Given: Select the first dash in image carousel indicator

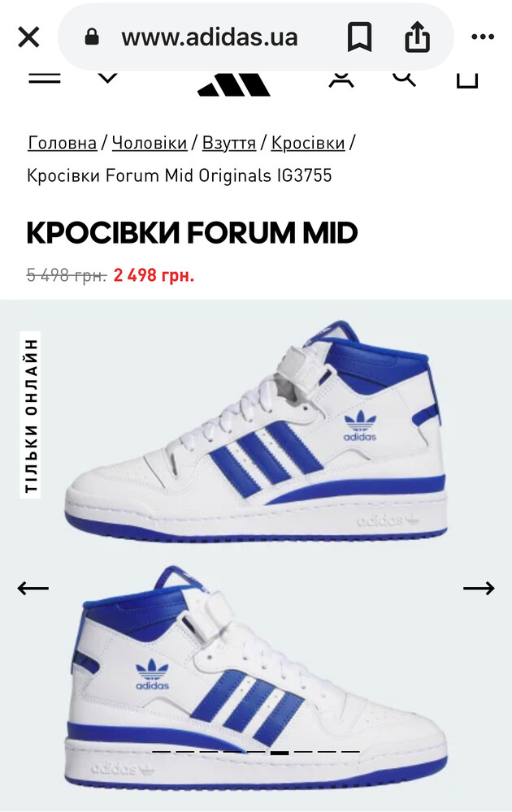Looking at the screenshot, I should click(x=161, y=752).
